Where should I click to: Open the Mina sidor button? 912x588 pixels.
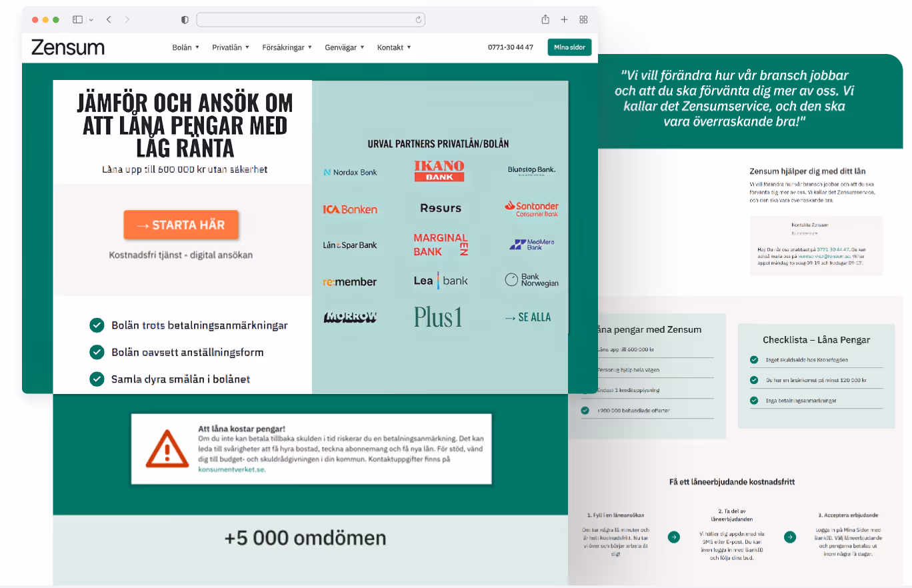[569, 47]
